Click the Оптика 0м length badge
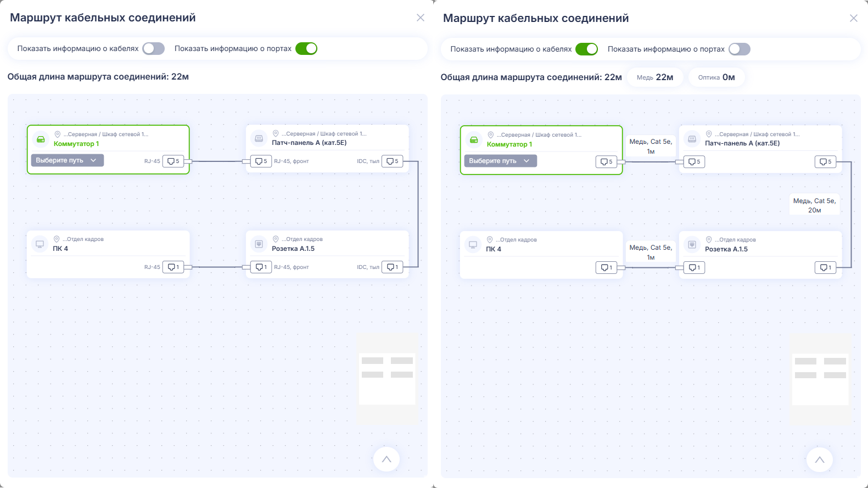 click(x=716, y=77)
